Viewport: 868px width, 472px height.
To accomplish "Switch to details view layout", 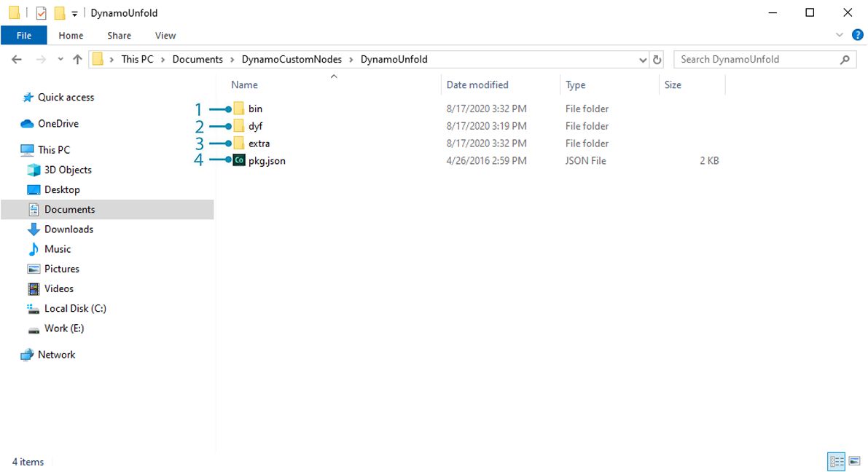I will coord(837,461).
